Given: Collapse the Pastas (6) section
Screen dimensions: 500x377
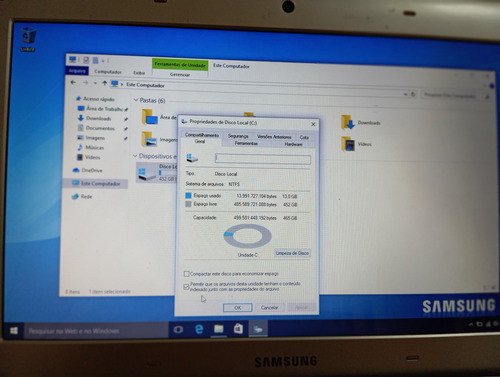Looking at the screenshot, I should point(136,100).
